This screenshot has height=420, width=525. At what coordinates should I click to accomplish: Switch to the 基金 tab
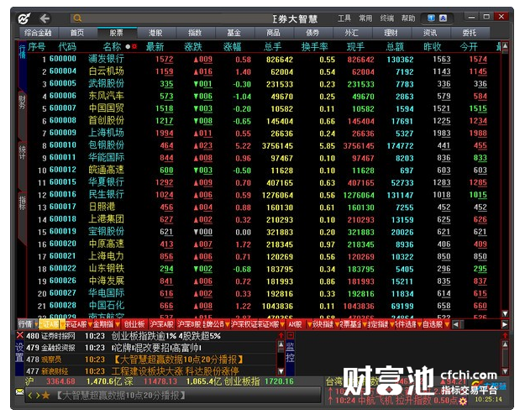234,33
